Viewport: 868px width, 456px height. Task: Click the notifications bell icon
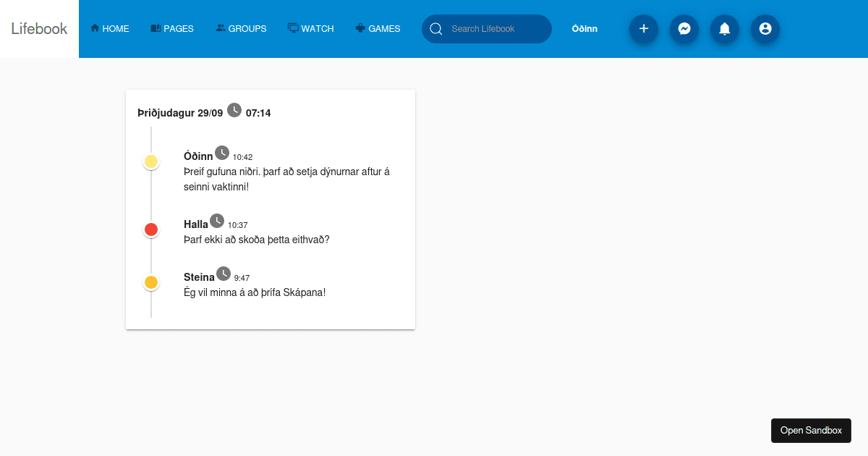coord(725,29)
